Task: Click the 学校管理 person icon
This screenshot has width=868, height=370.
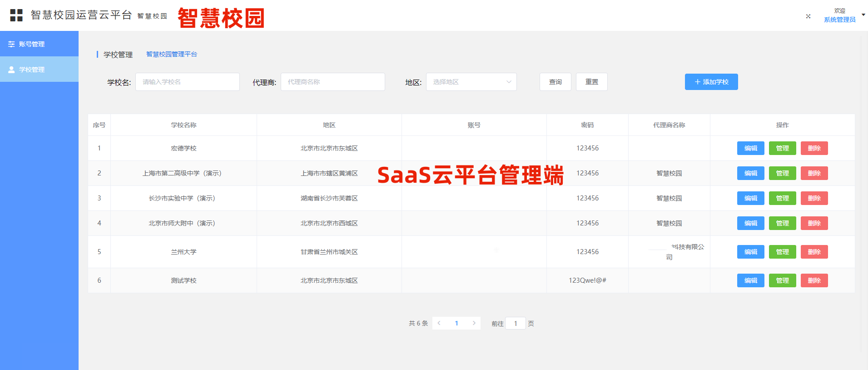Action: pyautogui.click(x=11, y=70)
